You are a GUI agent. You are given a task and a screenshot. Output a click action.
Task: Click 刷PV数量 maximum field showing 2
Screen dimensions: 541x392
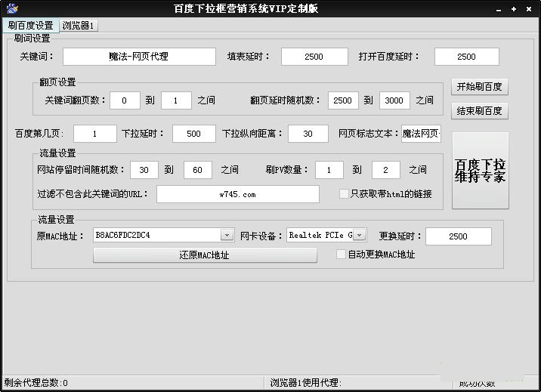click(386, 170)
